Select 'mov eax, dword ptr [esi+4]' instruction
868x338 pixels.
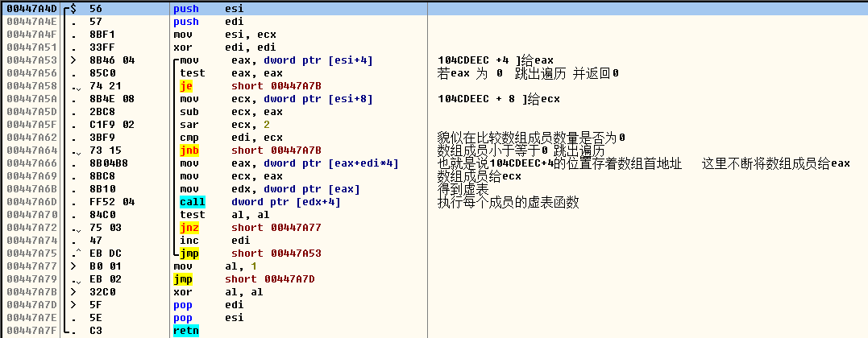276,60
